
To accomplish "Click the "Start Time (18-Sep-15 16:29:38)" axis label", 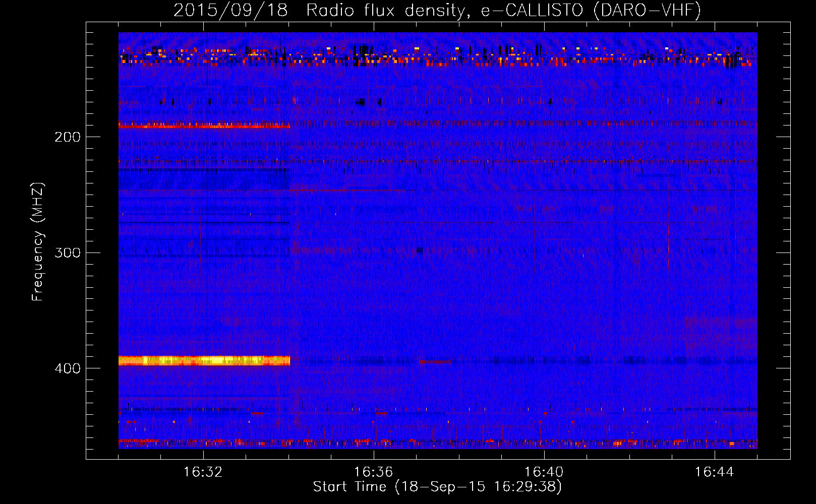I will (437, 487).
